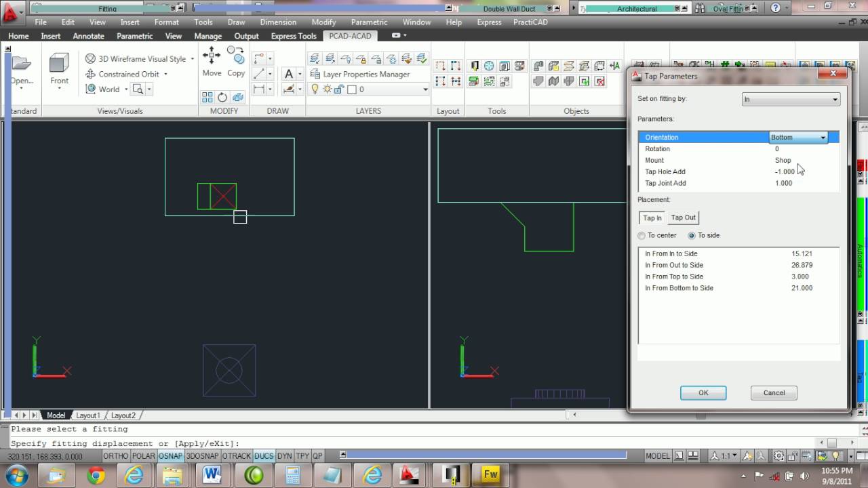868x488 pixels.
Task: Click the Constrained Orbit tool
Action: click(123, 74)
